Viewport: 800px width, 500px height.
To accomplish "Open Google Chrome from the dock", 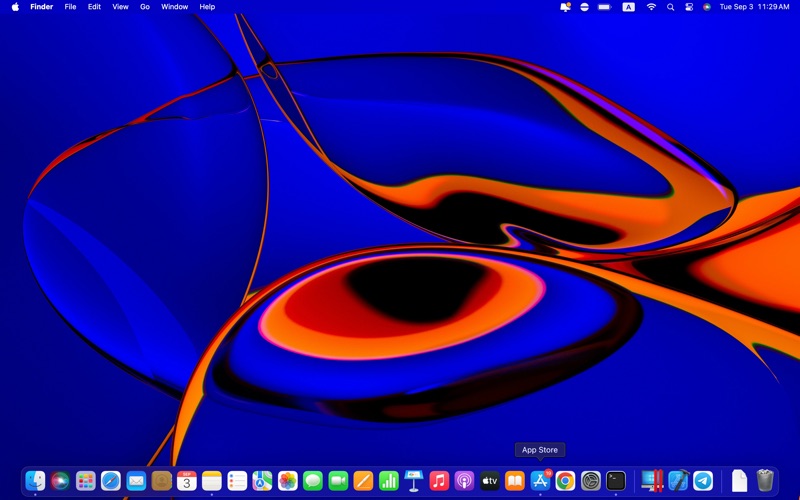I will point(565,481).
